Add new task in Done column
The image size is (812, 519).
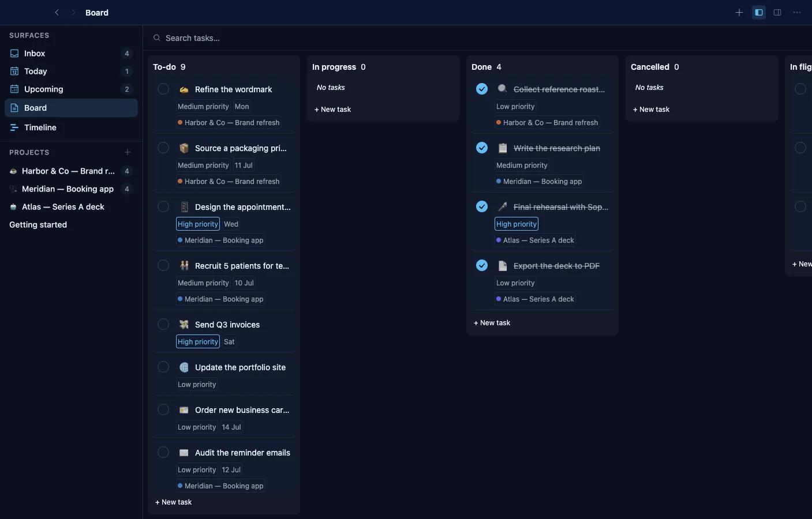pos(492,323)
